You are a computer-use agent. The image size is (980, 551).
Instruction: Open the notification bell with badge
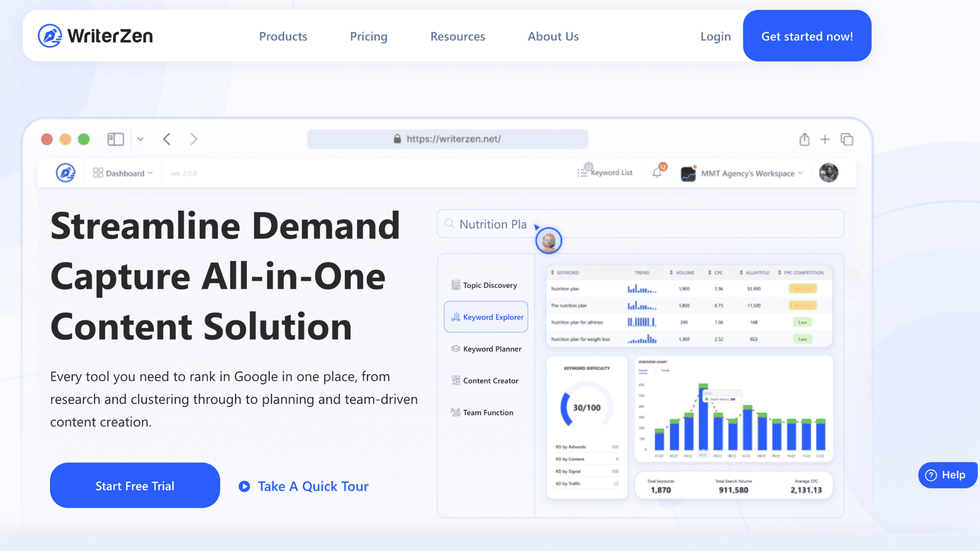point(657,173)
